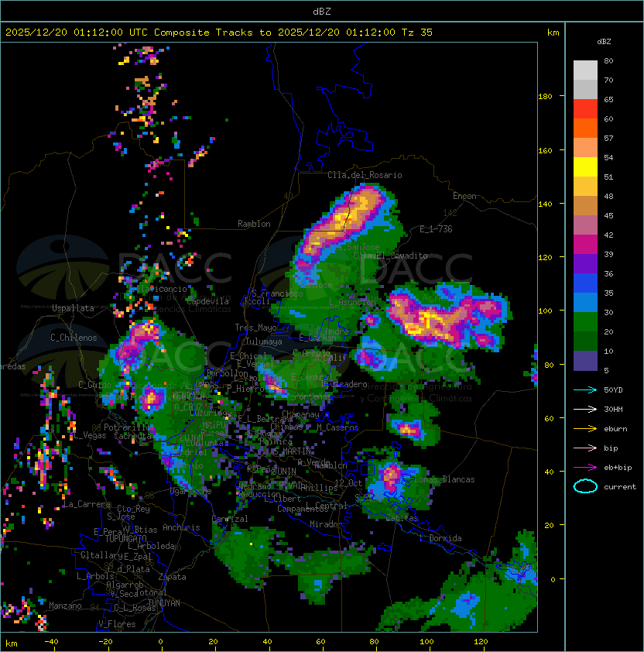644x652 pixels.
Task: Click the cyan 50YD arrow icon
Action: coord(585,389)
